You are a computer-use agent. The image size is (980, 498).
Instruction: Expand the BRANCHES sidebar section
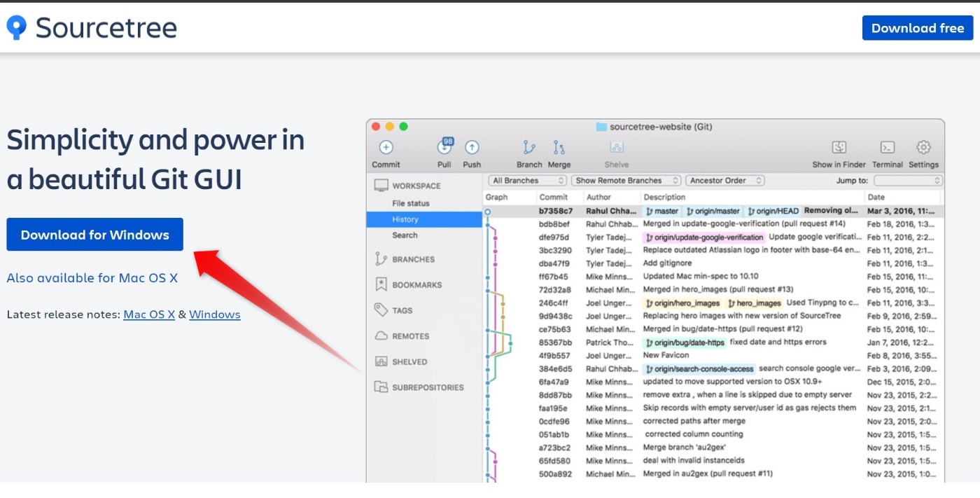[x=413, y=259]
